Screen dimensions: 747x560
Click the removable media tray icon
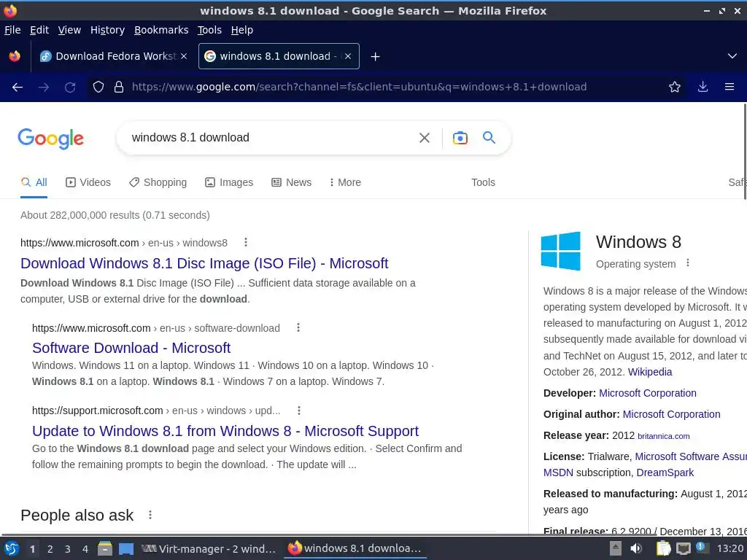(x=616, y=548)
